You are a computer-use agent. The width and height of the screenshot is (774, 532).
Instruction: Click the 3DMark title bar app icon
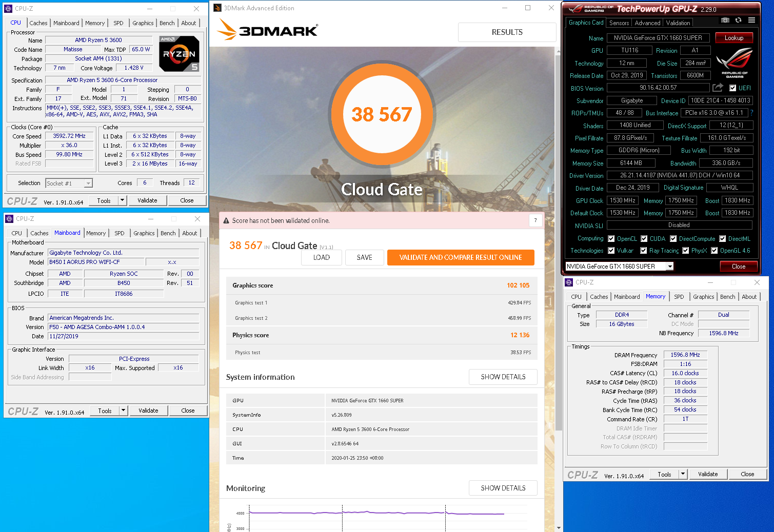click(x=217, y=8)
